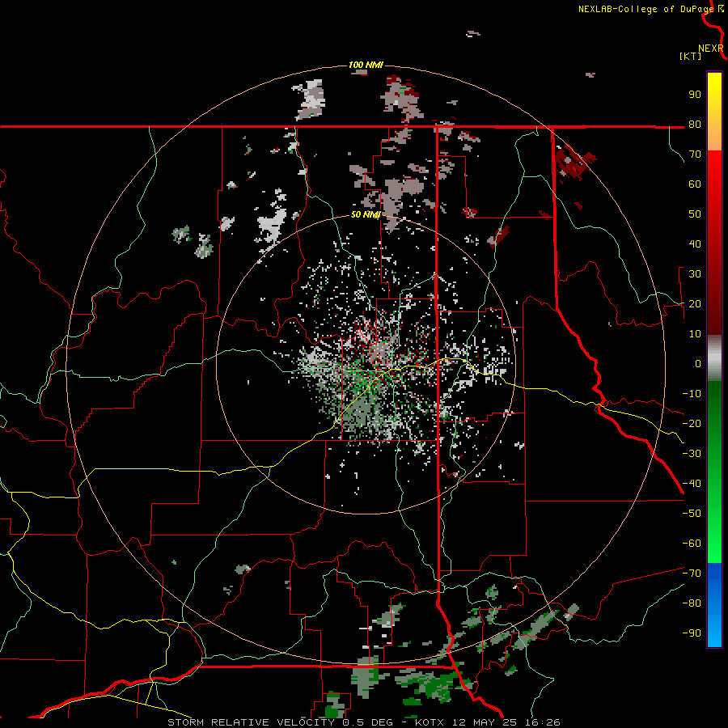Click the 50 NMI range ring label
The image size is (728, 728).
[366, 214]
